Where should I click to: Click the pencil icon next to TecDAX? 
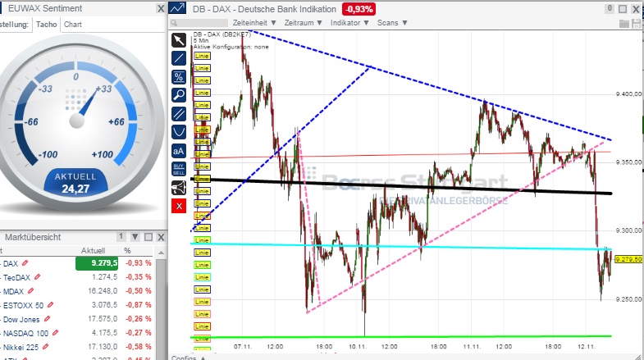[38, 277]
